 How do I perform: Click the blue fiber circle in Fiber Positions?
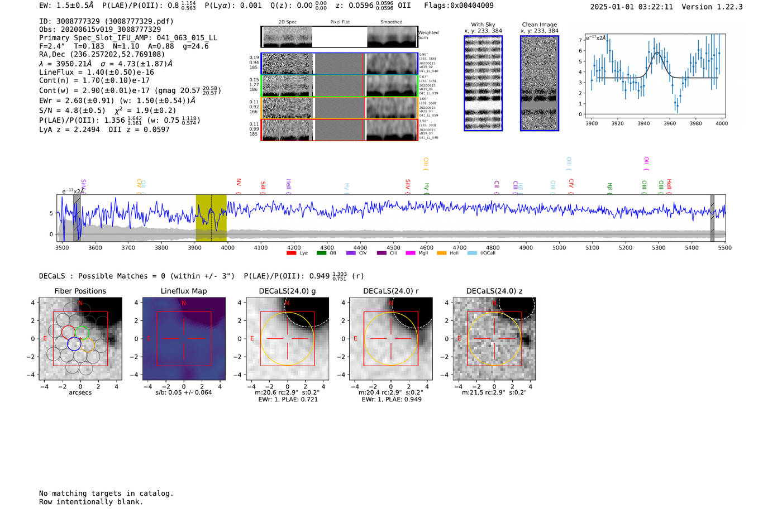coord(74,344)
